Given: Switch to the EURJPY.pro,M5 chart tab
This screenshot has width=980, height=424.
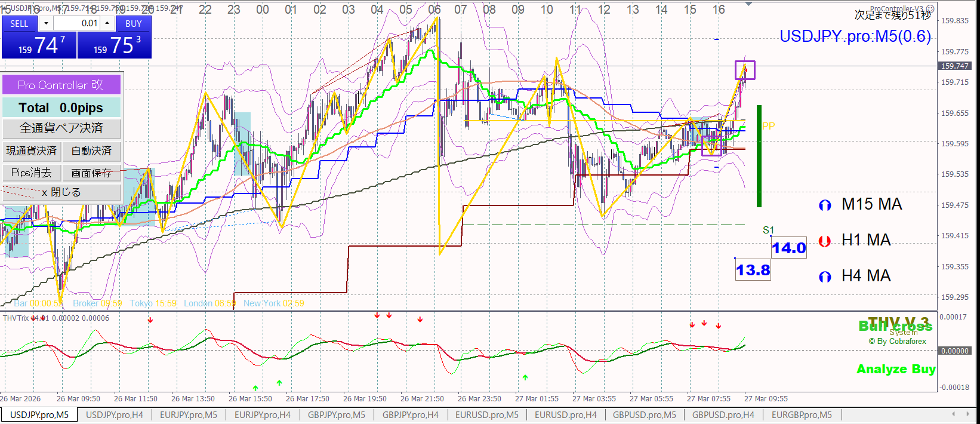Looking at the screenshot, I should [x=188, y=414].
